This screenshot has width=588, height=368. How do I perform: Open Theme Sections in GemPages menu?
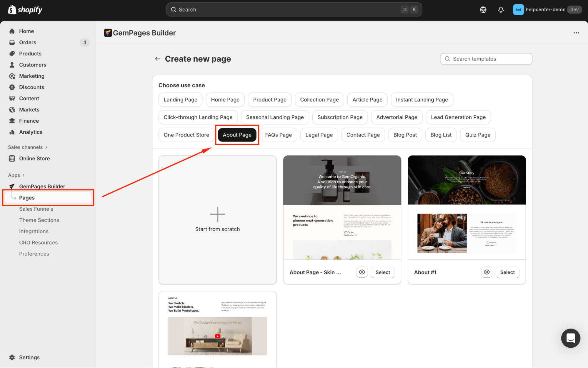click(x=39, y=220)
